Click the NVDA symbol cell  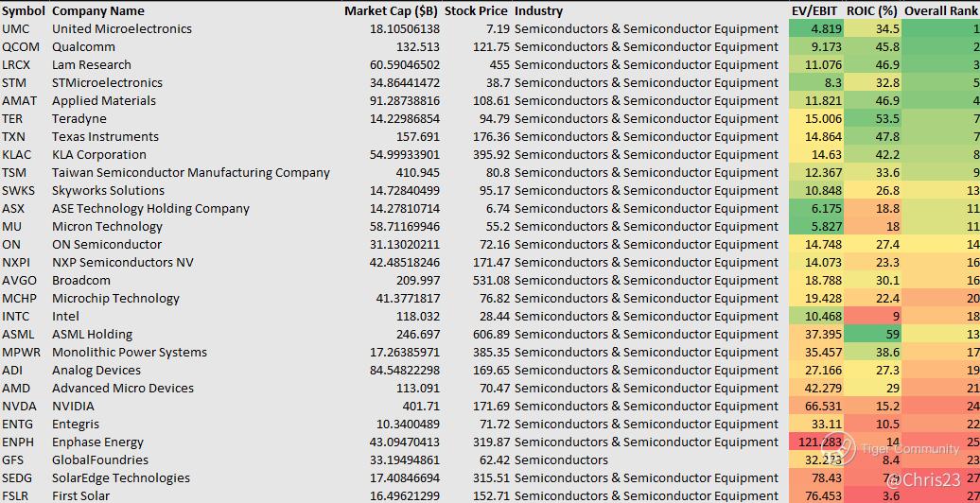[x=19, y=407]
